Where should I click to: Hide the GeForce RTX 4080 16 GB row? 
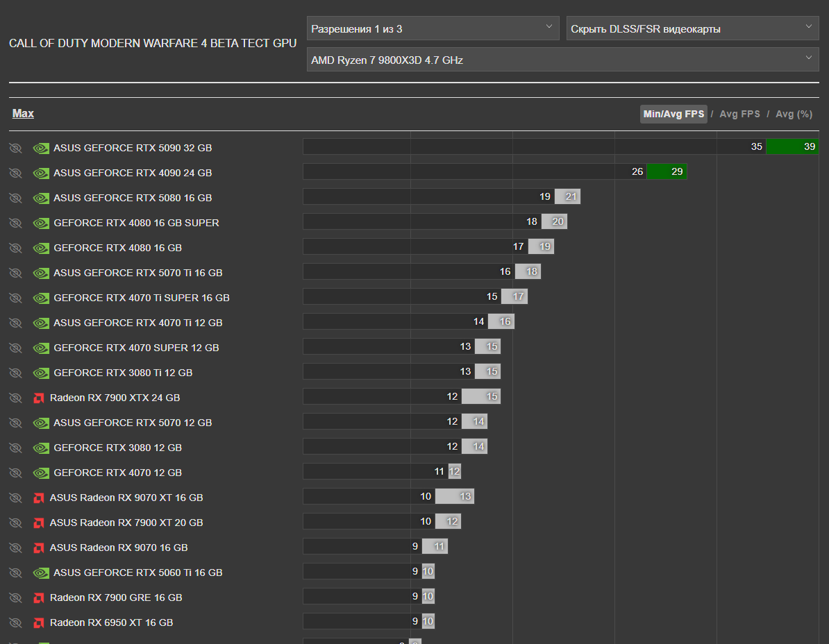tap(15, 248)
